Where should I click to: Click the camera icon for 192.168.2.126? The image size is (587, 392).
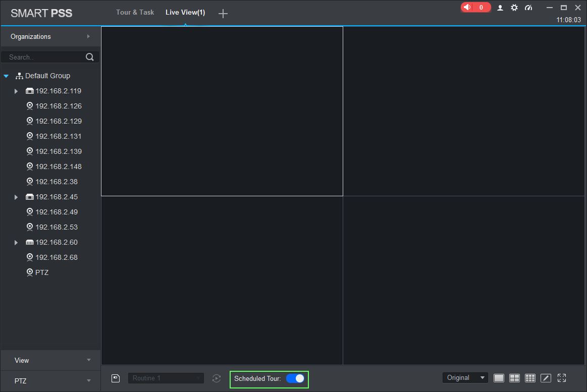coord(30,106)
